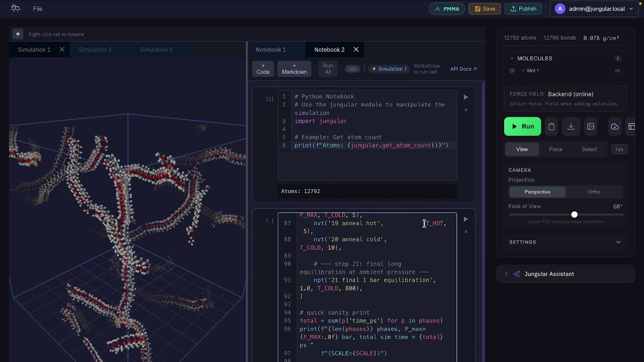The image size is (644, 362).
Task: Switch to the Simulation 3 tab
Action: pyautogui.click(x=156, y=50)
